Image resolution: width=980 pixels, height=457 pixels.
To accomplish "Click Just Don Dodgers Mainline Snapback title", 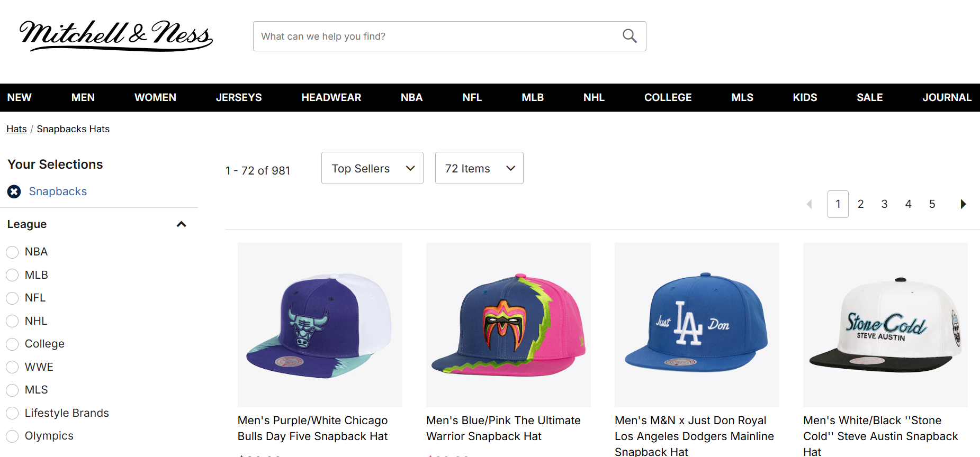I will 694,436.
